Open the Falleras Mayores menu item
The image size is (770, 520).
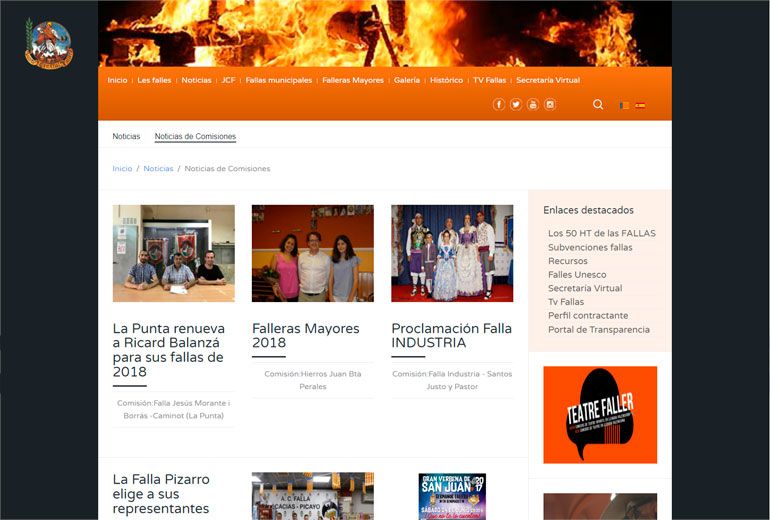pyautogui.click(x=353, y=80)
